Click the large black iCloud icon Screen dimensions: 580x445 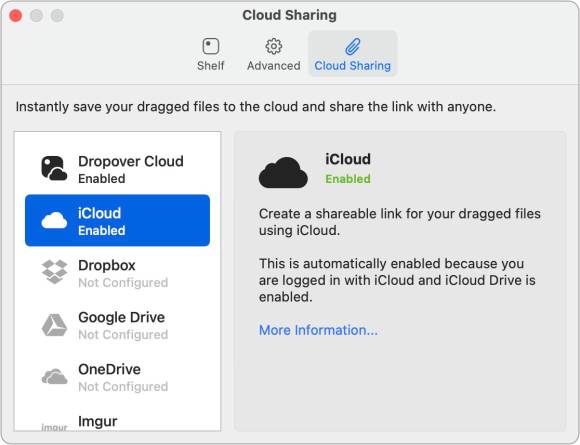point(283,172)
